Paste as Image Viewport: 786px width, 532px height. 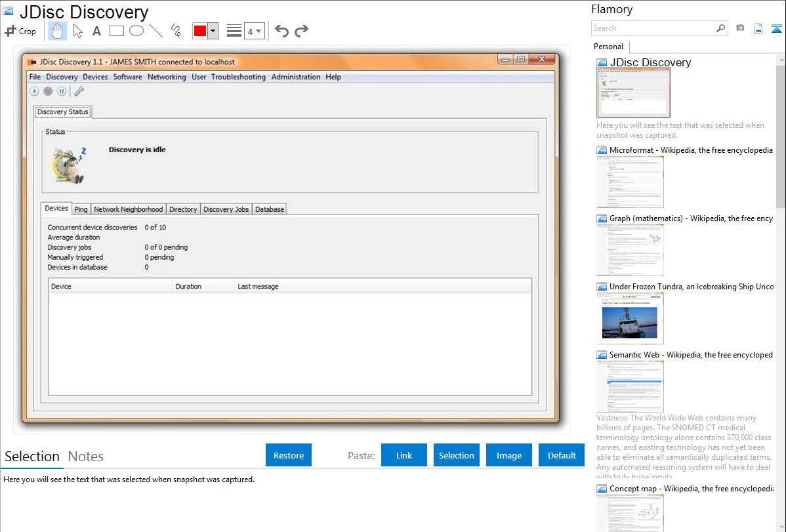tap(509, 455)
